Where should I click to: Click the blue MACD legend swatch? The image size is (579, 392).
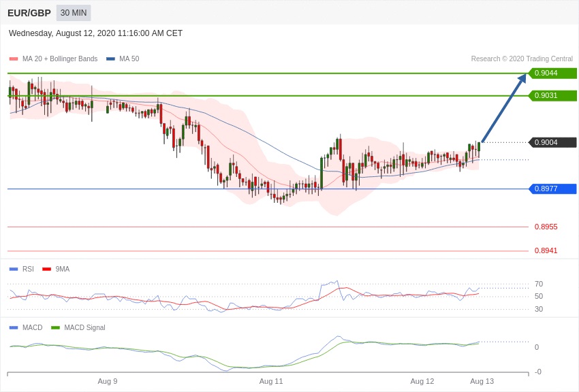point(14,327)
